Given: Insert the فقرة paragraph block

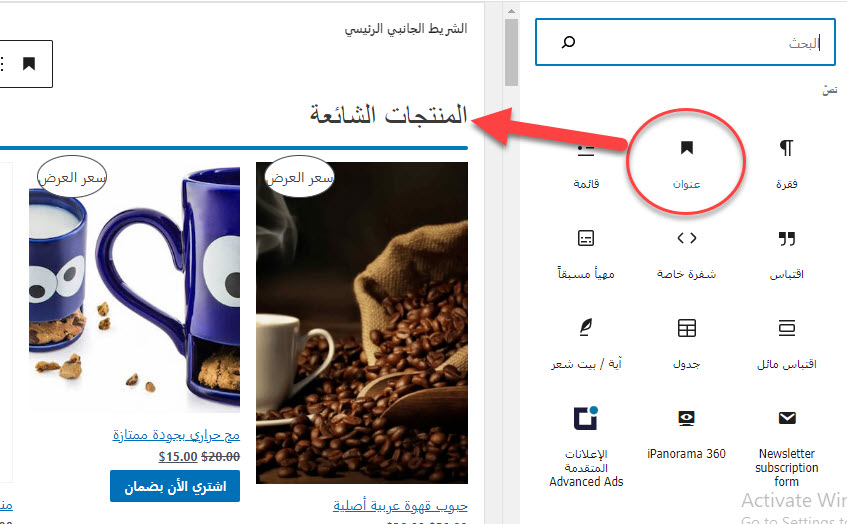Looking at the screenshot, I should click(x=786, y=164).
